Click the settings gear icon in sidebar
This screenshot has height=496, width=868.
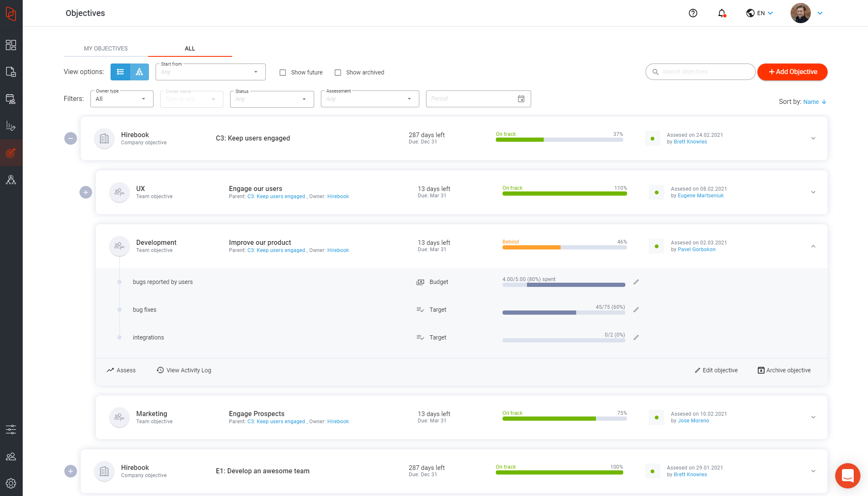click(x=11, y=483)
